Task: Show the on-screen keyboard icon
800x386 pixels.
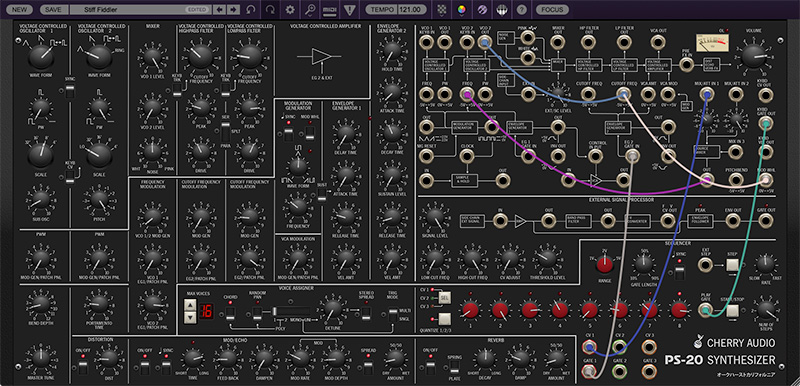Action: coord(502,9)
